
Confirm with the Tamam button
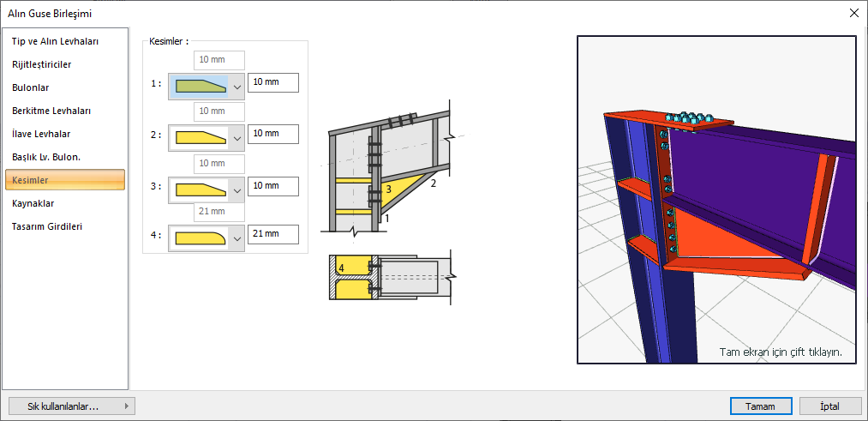761,406
